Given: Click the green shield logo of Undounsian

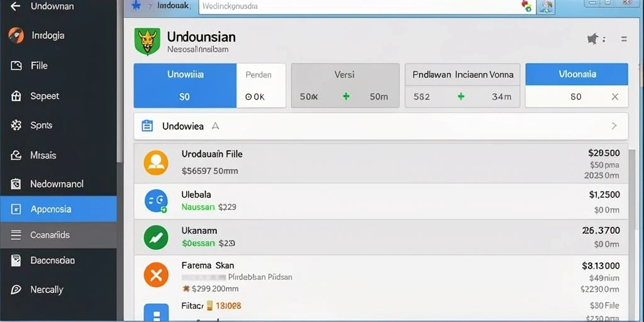Looking at the screenshot, I should [x=147, y=42].
